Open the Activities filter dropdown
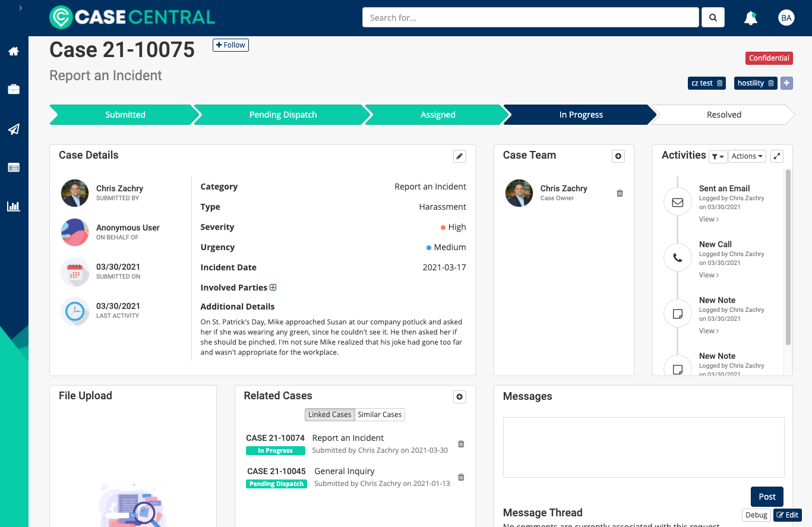Image resolution: width=812 pixels, height=527 pixels. 718,156
